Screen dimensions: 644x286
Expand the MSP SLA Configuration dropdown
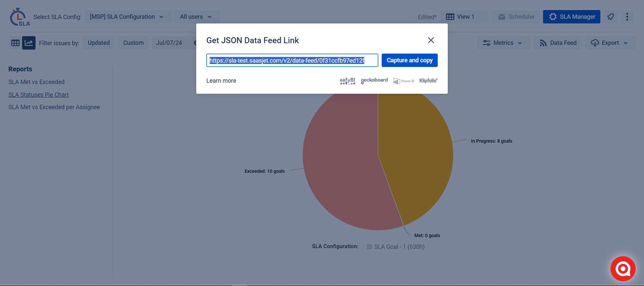pos(127,17)
